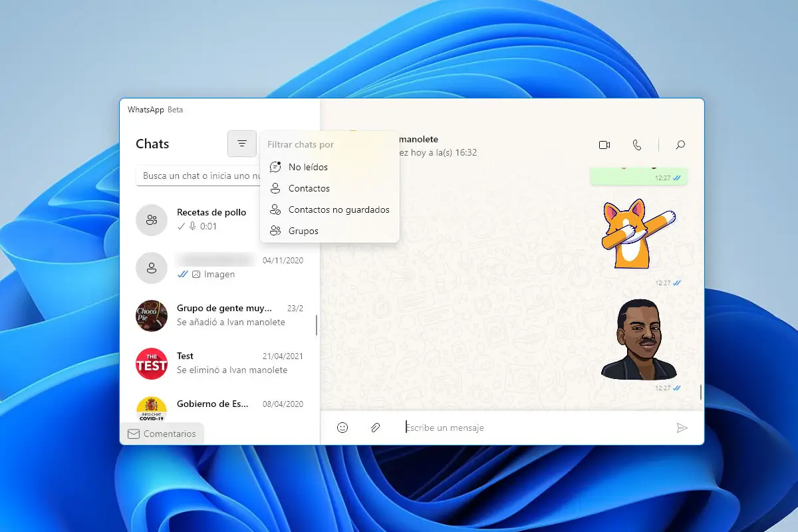
Task: Click the Recetas de pollo group avatar
Action: pyautogui.click(x=152, y=219)
